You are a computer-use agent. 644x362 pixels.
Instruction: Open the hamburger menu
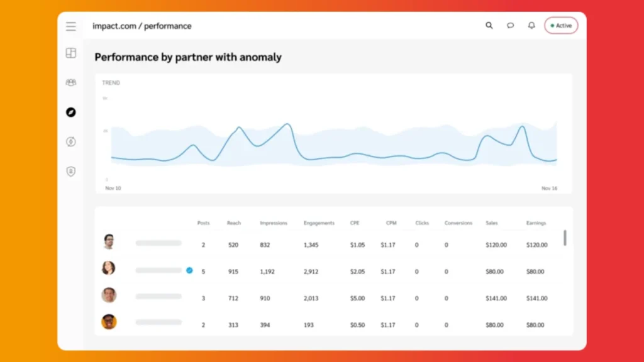click(x=71, y=26)
